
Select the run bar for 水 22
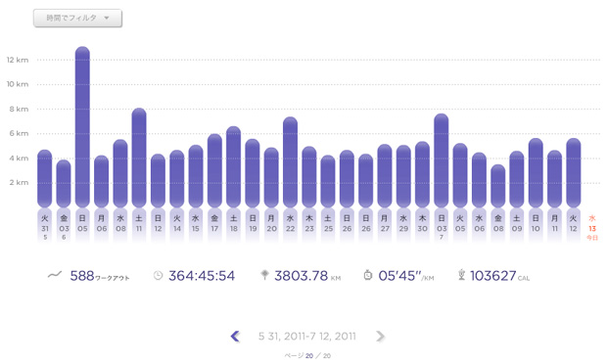[291, 162]
